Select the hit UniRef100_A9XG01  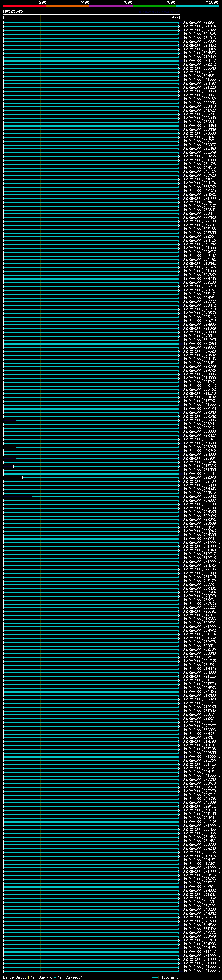click(199, 520)
